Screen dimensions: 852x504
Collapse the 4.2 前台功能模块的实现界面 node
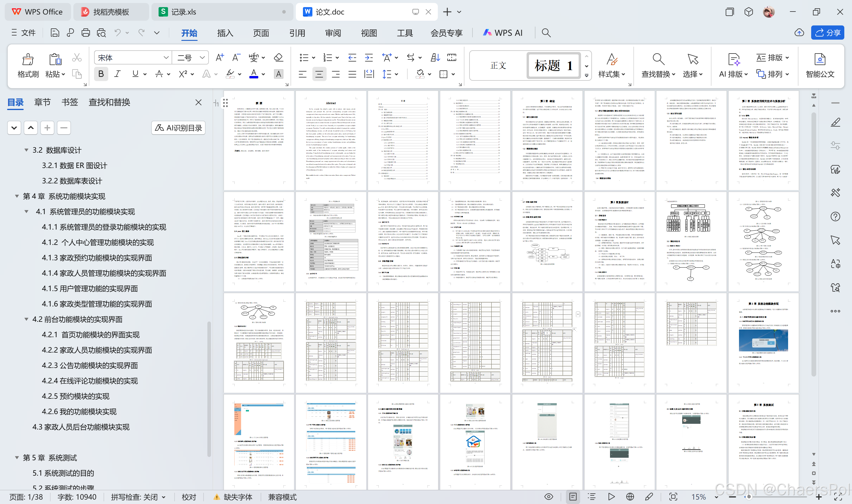point(26,319)
